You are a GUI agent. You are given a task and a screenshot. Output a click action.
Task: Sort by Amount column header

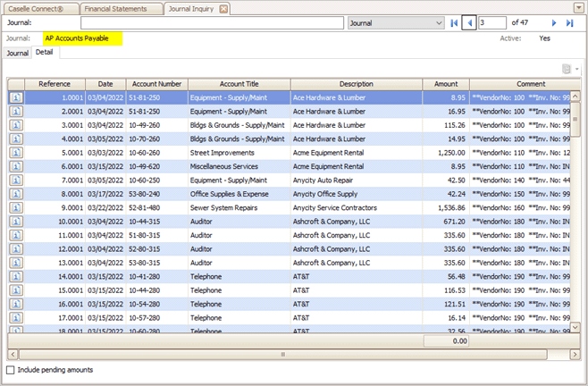point(446,84)
